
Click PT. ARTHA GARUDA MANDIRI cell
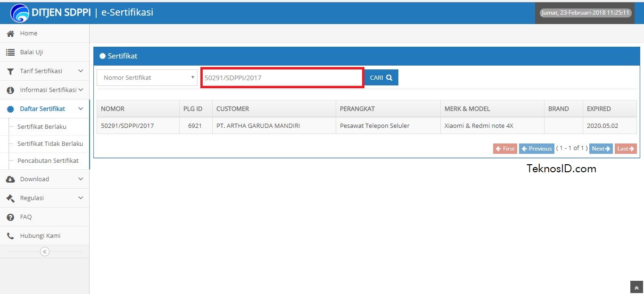click(274, 126)
